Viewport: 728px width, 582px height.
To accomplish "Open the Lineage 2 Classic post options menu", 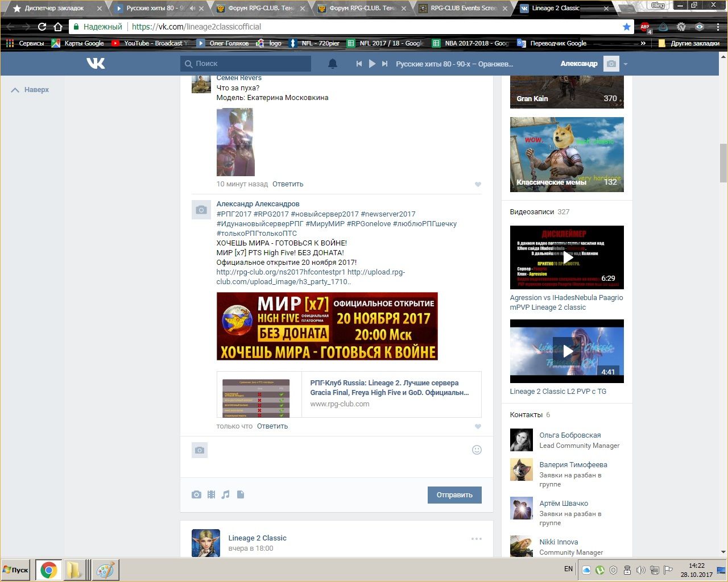I will tap(477, 539).
